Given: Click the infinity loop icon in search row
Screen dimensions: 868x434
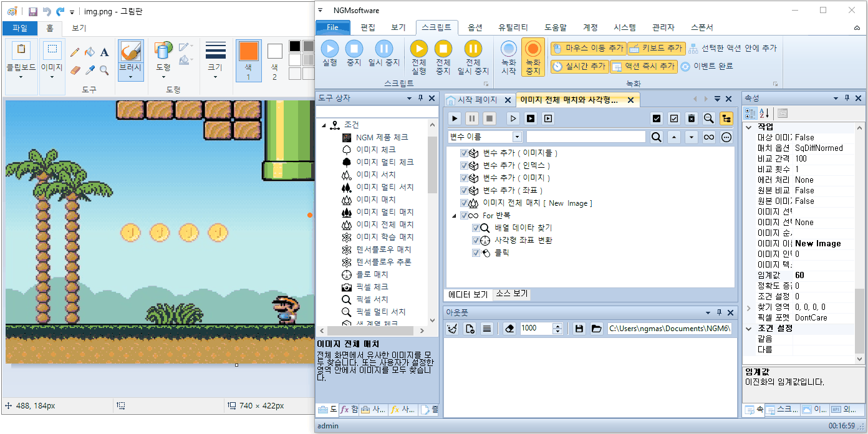Looking at the screenshot, I should 709,137.
